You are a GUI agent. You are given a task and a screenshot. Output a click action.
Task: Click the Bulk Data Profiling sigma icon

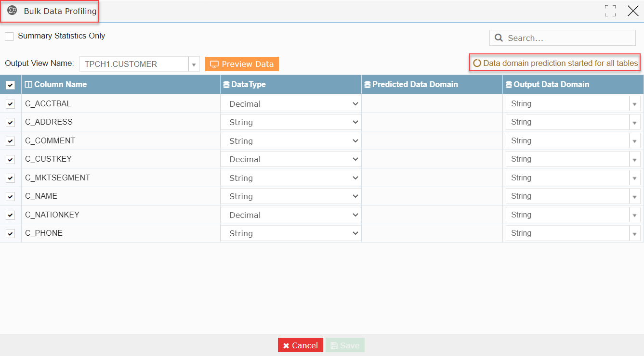12,11
